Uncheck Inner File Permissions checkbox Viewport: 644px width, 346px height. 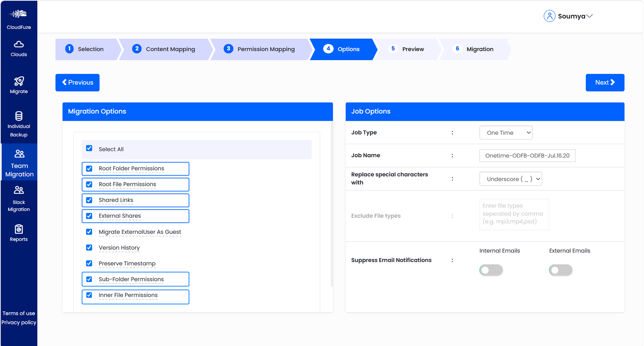click(x=89, y=295)
